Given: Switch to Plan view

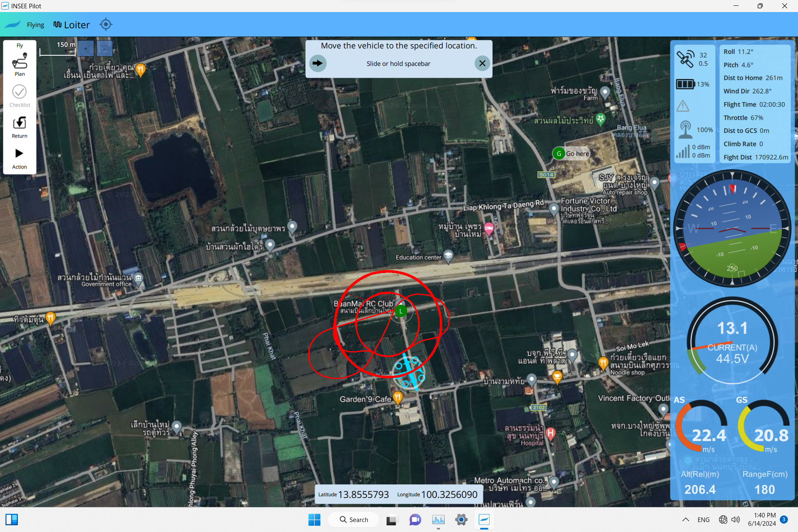Looking at the screenshot, I should pos(20,64).
